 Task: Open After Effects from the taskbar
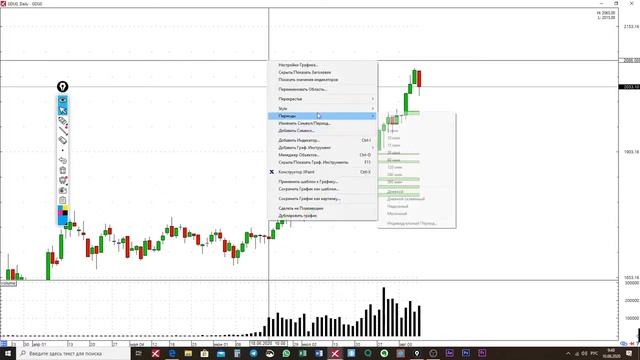tap(449, 353)
